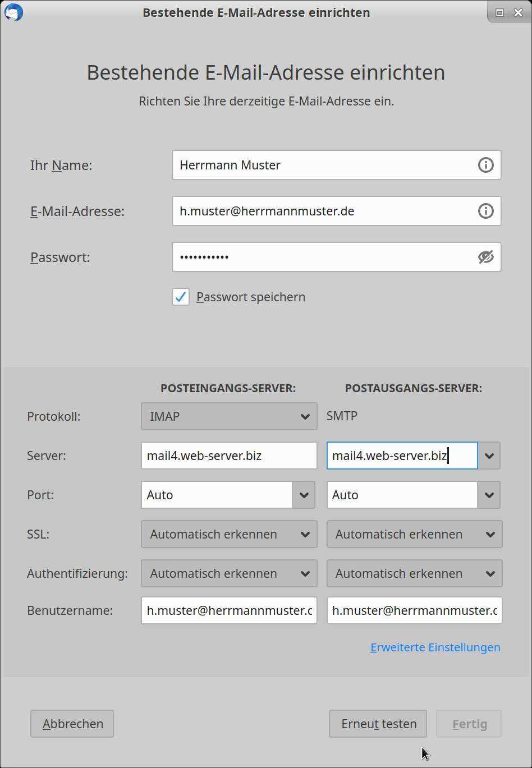Image resolution: width=532 pixels, height=768 pixels.
Task: Click the info icon beside E-Mail-Adresse
Action: coord(485,211)
